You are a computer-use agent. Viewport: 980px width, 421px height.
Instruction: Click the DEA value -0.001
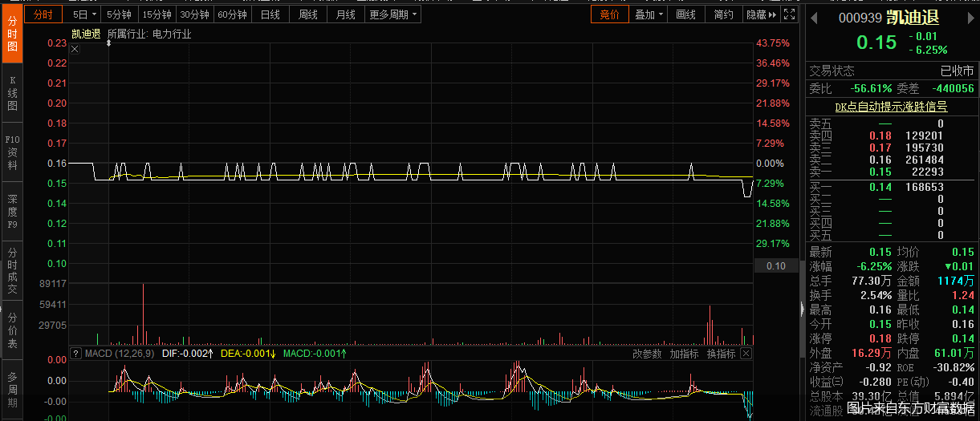pos(258,354)
